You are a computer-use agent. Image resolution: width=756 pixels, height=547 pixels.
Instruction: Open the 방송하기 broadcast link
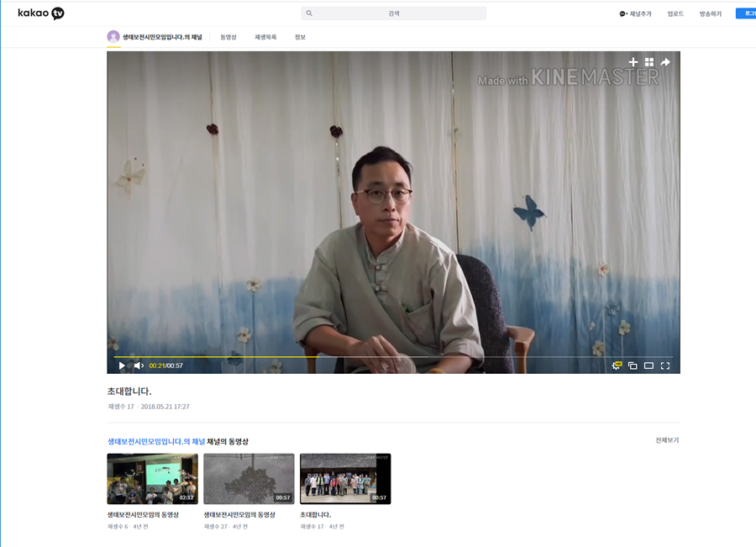point(711,13)
